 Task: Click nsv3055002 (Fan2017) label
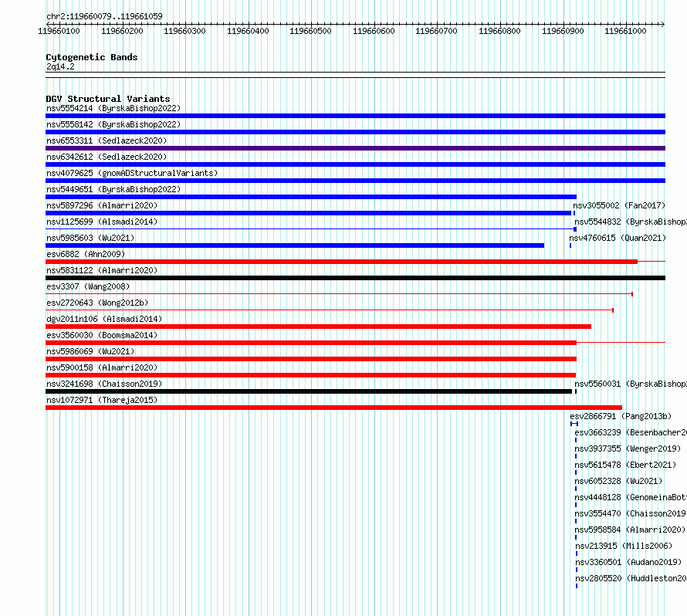(x=619, y=205)
